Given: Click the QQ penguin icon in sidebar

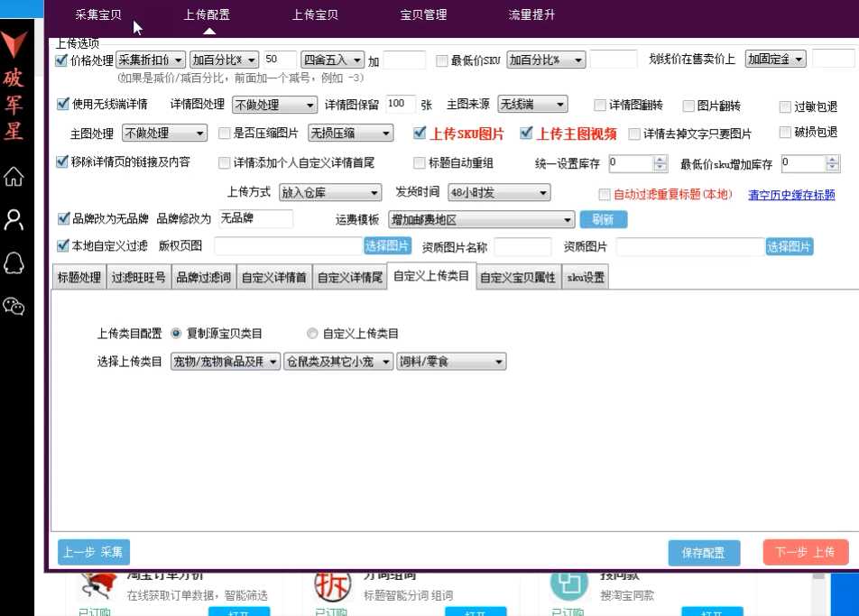Looking at the screenshot, I should 14,262.
